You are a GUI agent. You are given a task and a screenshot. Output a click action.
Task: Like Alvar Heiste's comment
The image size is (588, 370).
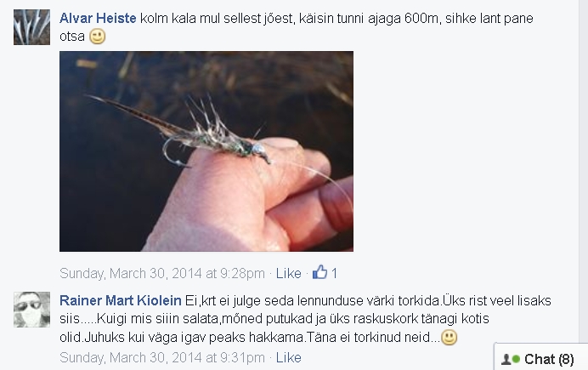coord(288,273)
